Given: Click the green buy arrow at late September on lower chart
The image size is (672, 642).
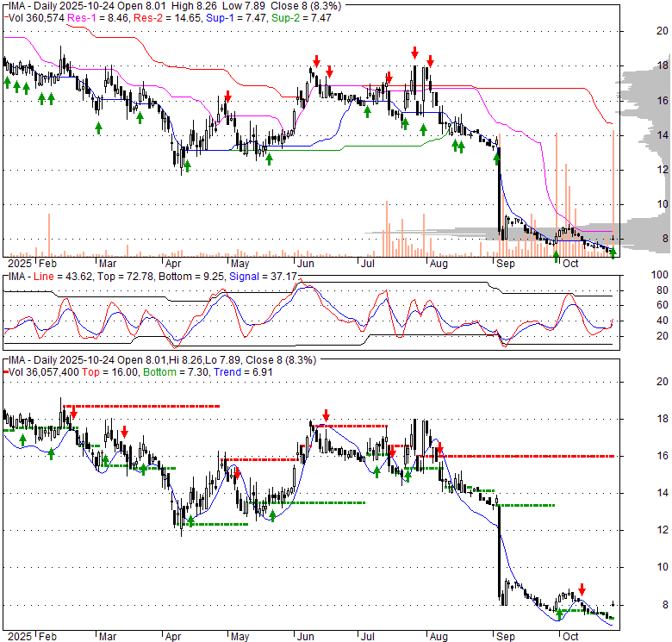Looking at the screenshot, I should [560, 614].
